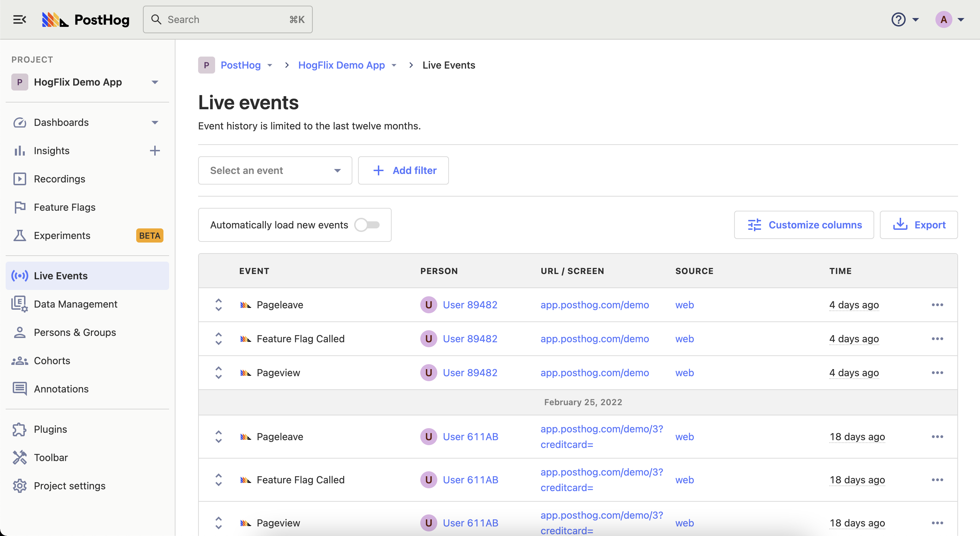Open User 89482's person profile
This screenshot has width=980, height=536.
click(471, 304)
